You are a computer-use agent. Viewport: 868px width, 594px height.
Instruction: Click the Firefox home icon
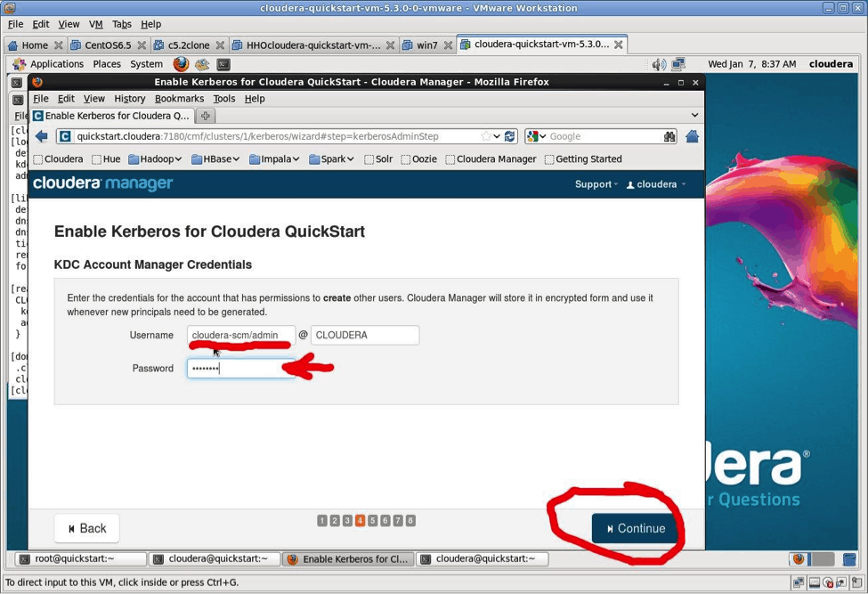[692, 136]
